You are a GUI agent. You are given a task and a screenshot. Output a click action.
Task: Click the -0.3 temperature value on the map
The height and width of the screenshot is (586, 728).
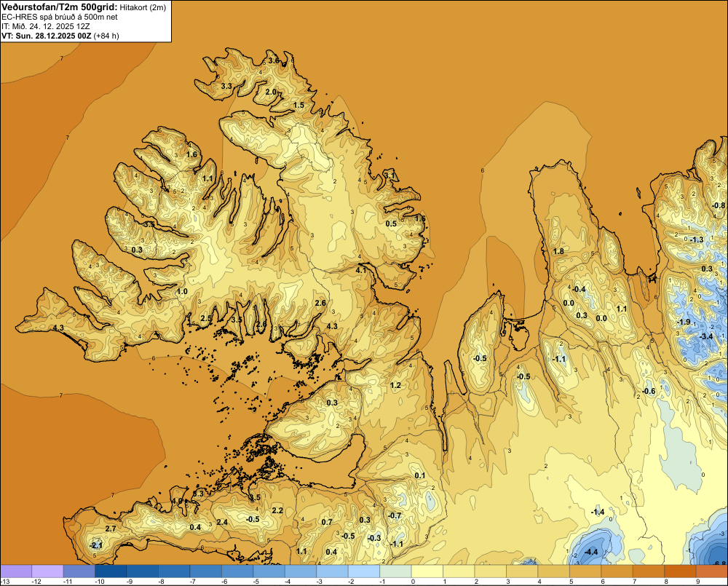(x=373, y=538)
